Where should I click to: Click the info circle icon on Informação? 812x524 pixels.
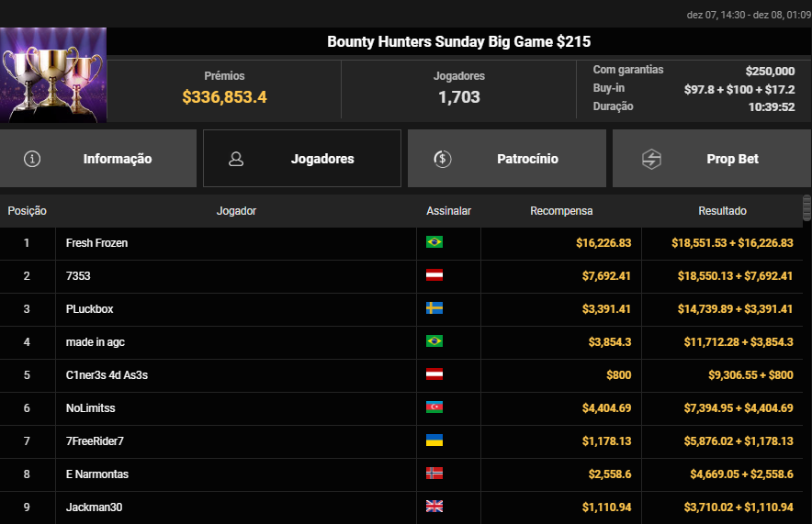32,159
